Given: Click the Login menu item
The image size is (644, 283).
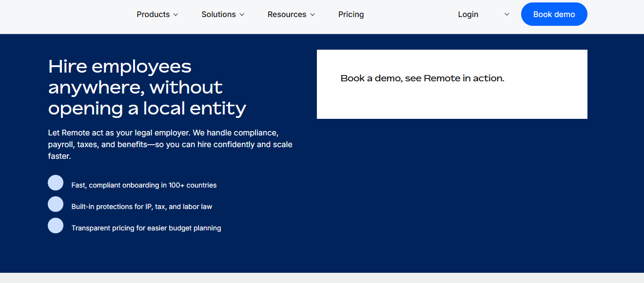Looking at the screenshot, I should 468,14.
